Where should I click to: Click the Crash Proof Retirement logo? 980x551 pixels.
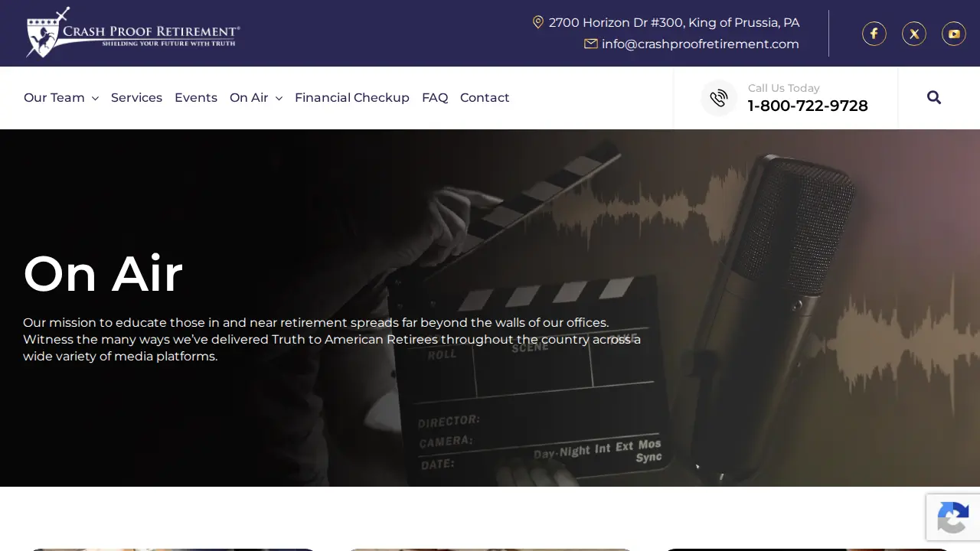coord(133,32)
